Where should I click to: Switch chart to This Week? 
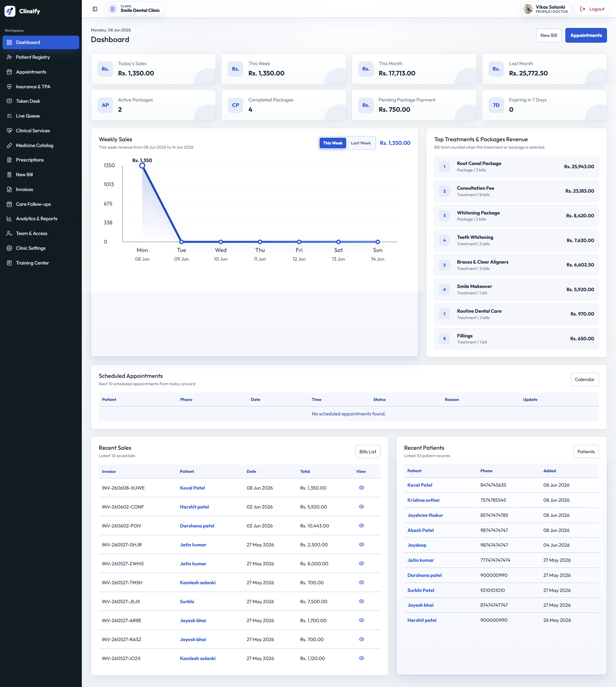(x=333, y=143)
